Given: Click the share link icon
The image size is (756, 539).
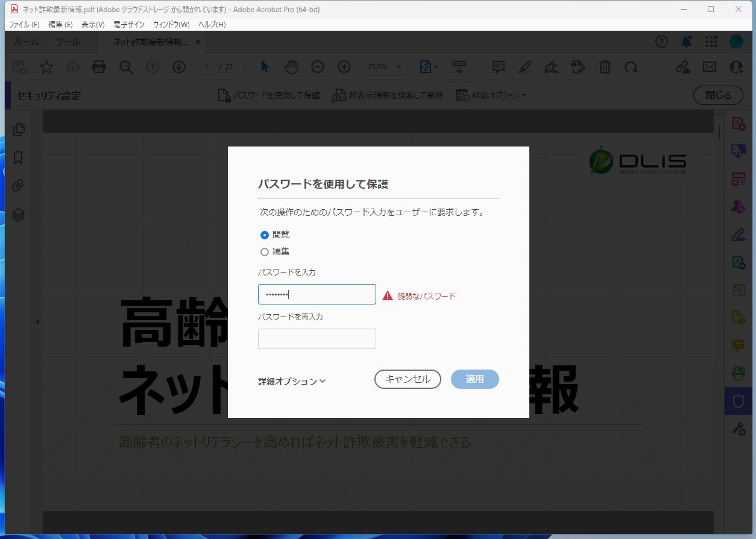Looking at the screenshot, I should pos(684,67).
